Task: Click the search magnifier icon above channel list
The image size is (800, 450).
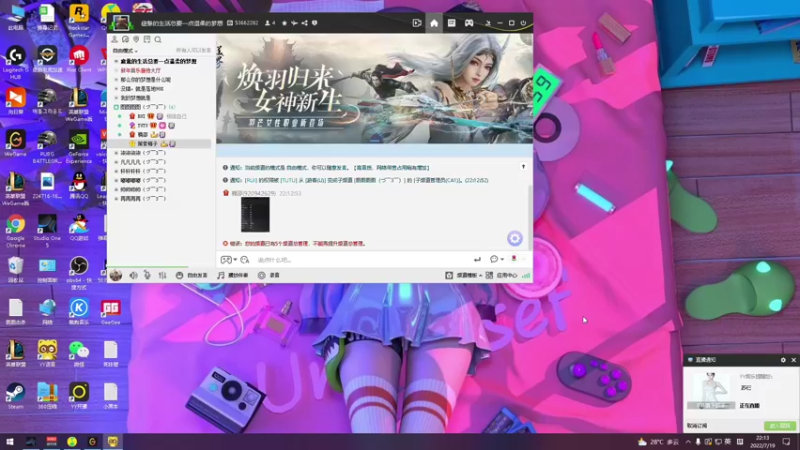Action: point(158,39)
